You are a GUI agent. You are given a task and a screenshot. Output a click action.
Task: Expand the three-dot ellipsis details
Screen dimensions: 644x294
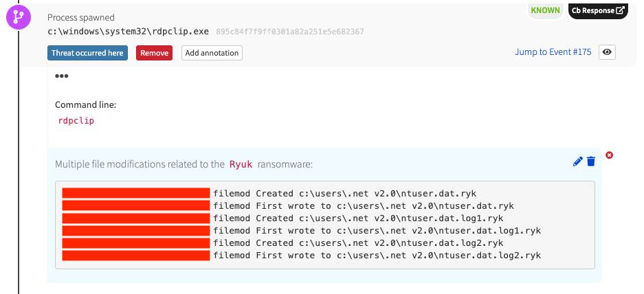62,76
